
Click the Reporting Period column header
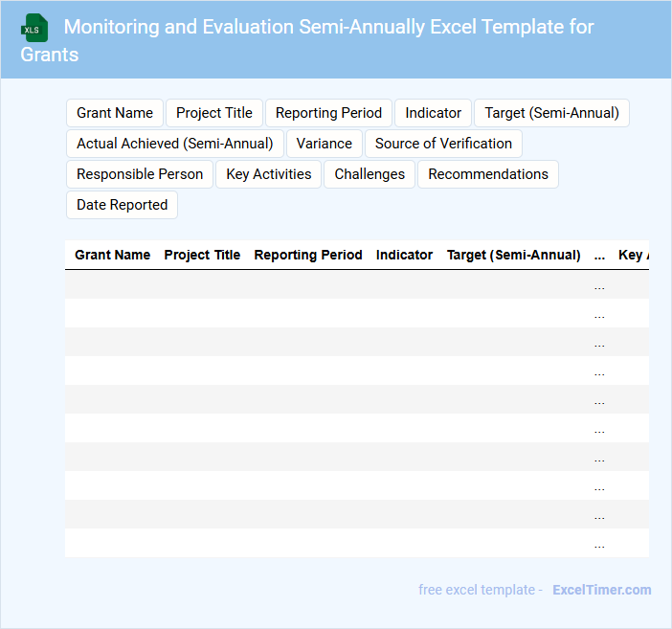coord(308,256)
